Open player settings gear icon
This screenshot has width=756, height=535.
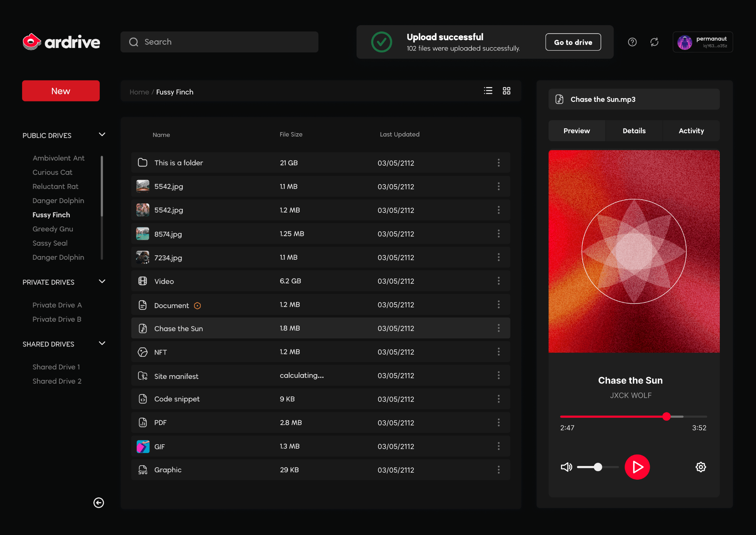(701, 467)
